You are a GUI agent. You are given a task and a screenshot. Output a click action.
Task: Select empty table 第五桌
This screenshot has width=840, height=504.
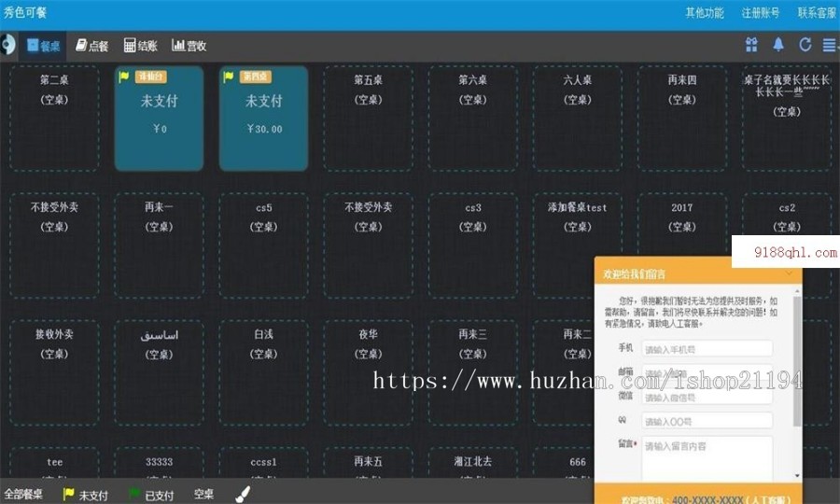[368, 119]
